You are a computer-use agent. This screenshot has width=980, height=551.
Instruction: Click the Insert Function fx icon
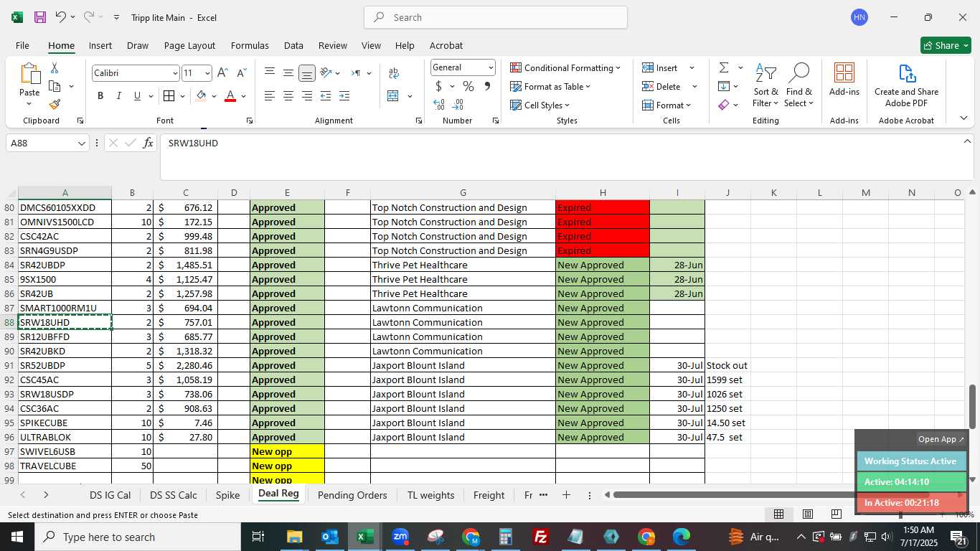tap(148, 143)
